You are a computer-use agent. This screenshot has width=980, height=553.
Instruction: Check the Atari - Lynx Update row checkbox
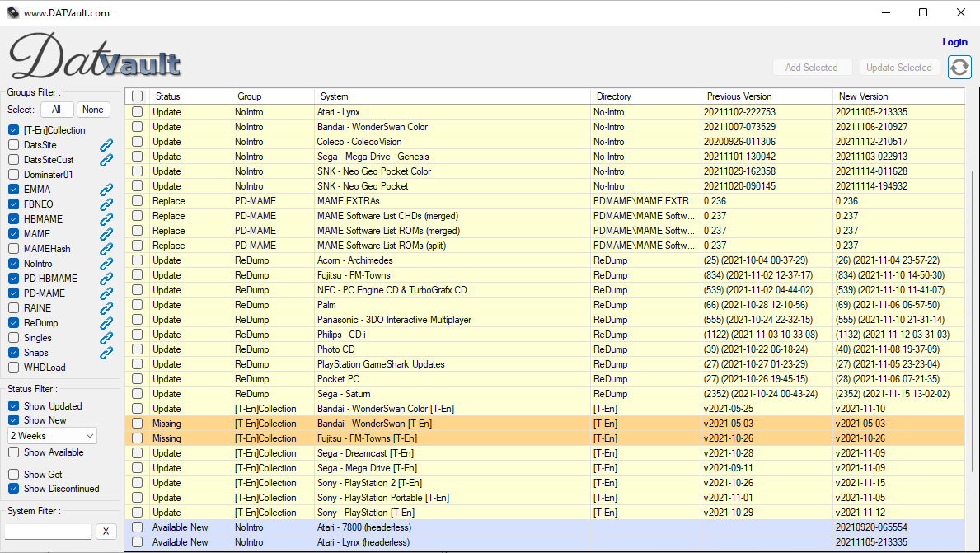tap(138, 112)
